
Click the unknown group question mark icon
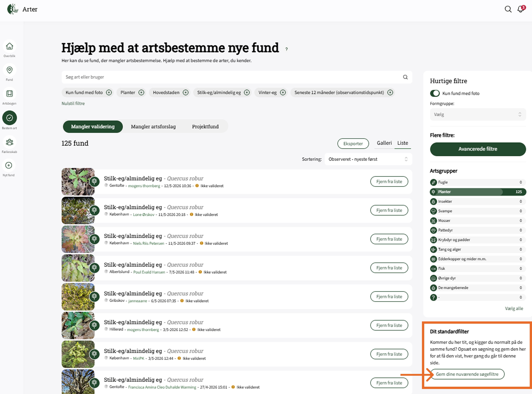point(433,297)
